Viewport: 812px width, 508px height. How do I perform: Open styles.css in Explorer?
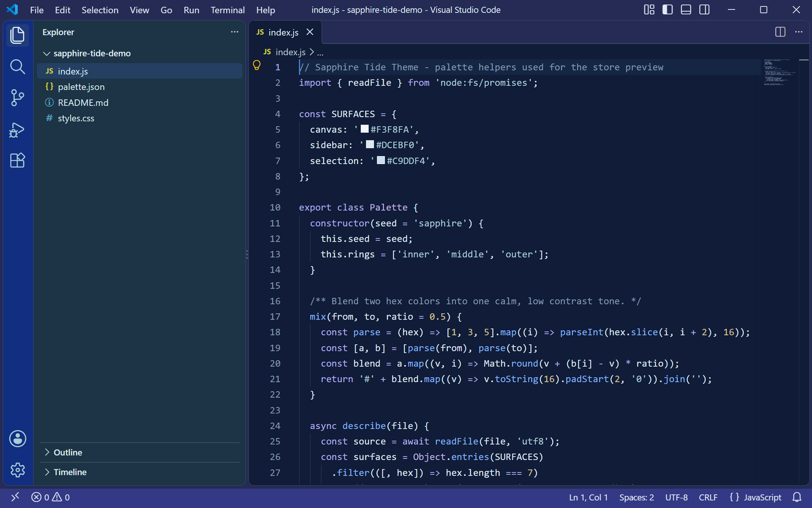pyautogui.click(x=140, y=118)
